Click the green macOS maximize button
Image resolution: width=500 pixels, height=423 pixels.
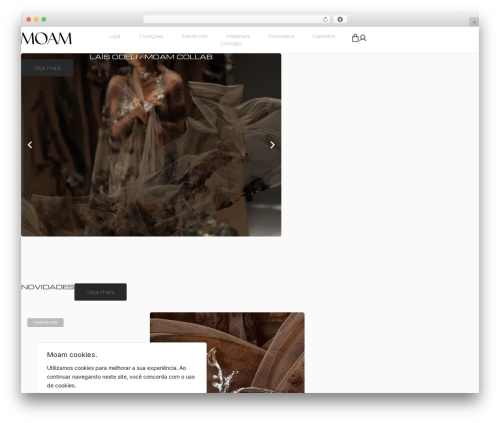[44, 19]
